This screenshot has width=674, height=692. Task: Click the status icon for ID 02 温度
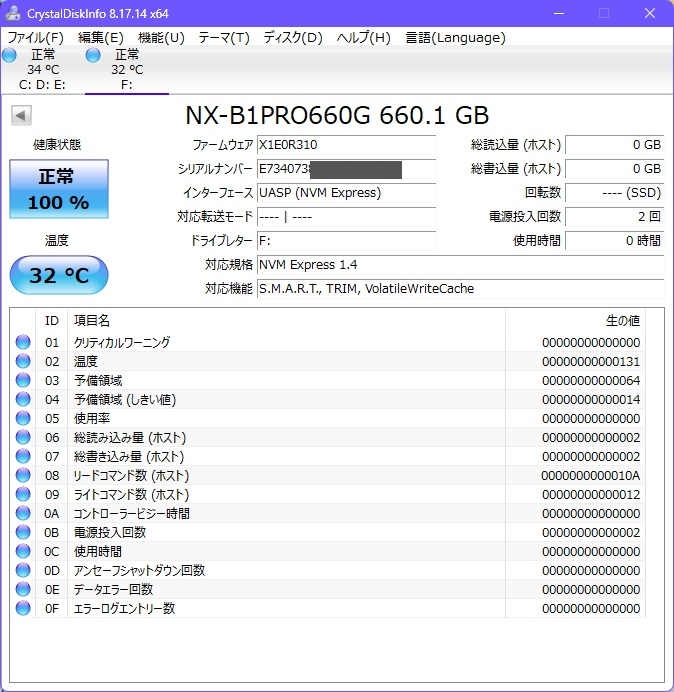click(23, 361)
